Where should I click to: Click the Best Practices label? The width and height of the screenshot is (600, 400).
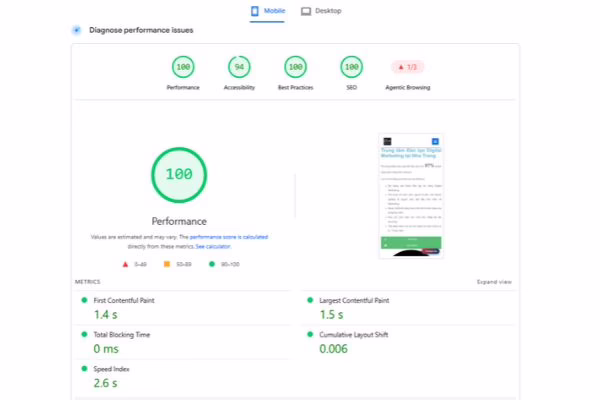point(295,88)
